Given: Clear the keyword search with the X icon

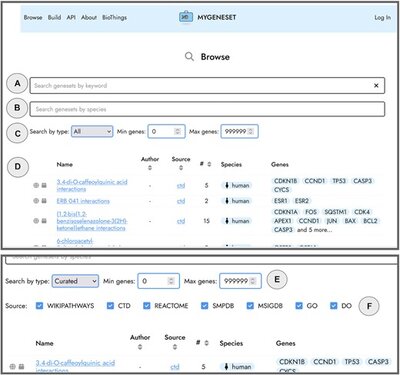Looking at the screenshot, I should pyautogui.click(x=376, y=86).
